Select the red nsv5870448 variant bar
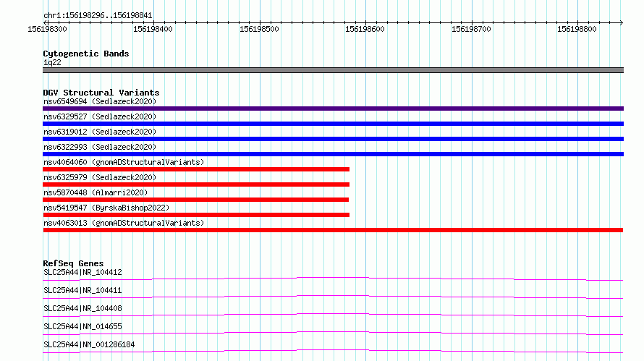This screenshot has width=644, height=361. coord(195,200)
